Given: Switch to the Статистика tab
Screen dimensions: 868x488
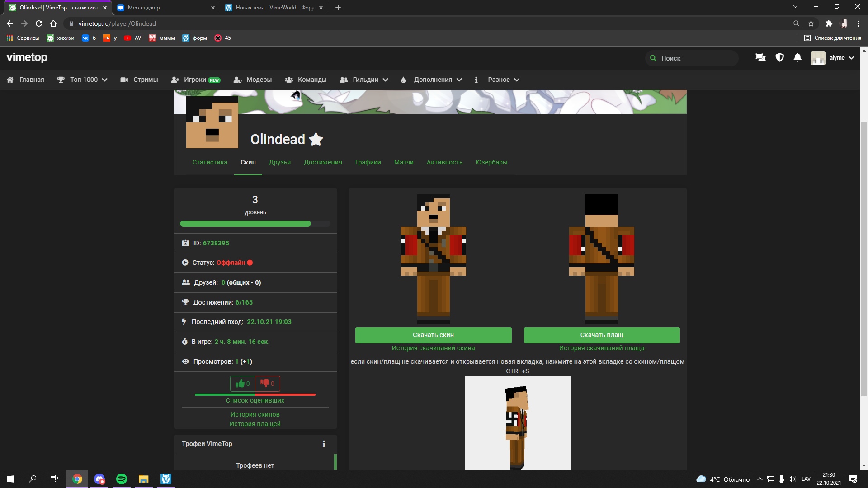Looking at the screenshot, I should 210,162.
